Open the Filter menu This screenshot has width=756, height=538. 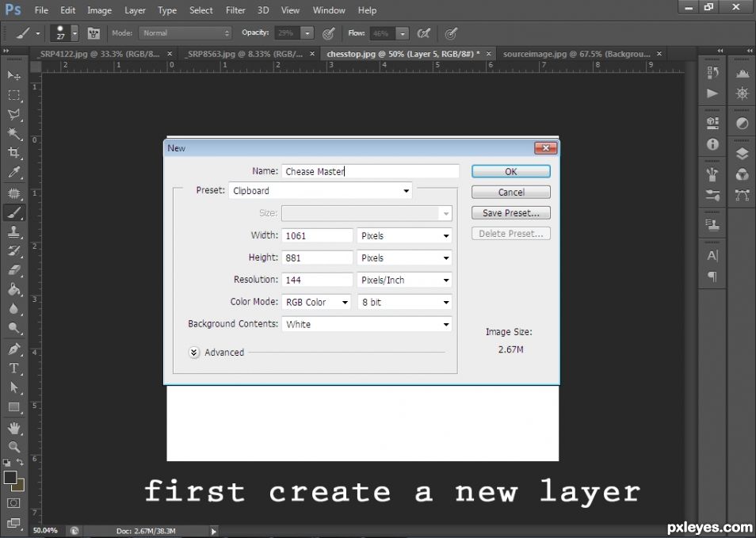point(235,10)
